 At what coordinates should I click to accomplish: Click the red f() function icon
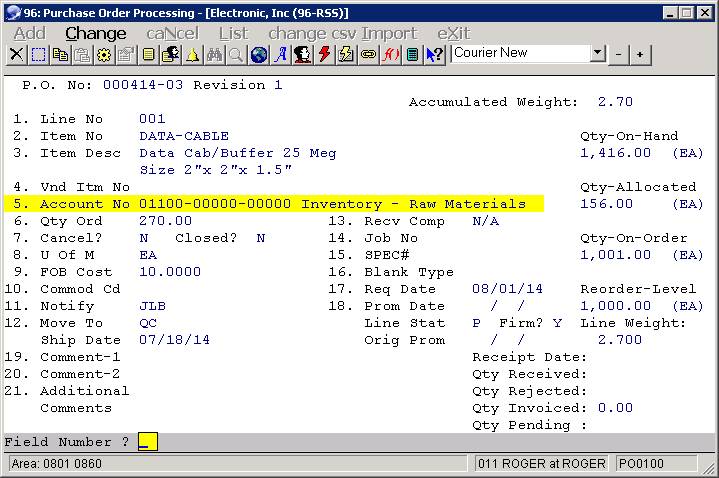tap(390, 54)
